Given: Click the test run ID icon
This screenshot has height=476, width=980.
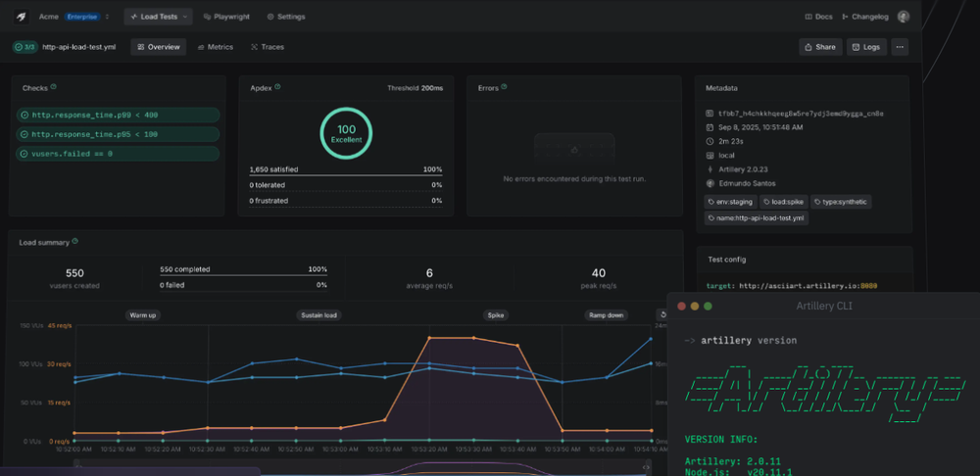Looking at the screenshot, I should 710,114.
